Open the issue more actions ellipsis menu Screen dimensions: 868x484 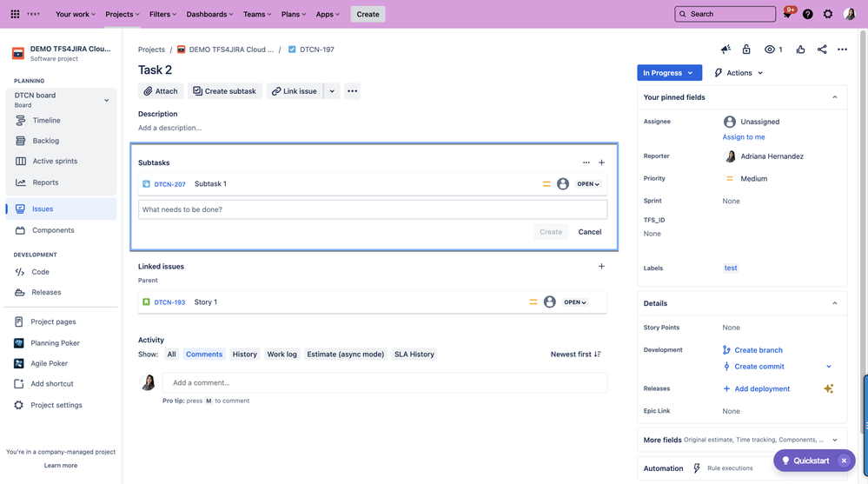pyautogui.click(x=842, y=50)
